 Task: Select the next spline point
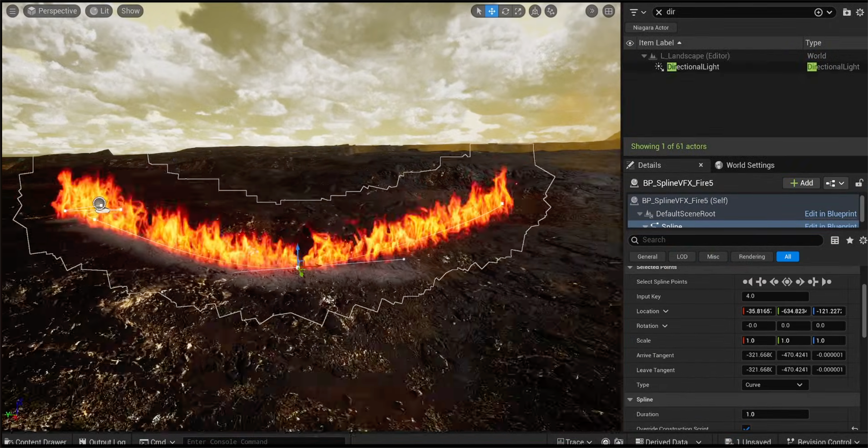[800, 282]
